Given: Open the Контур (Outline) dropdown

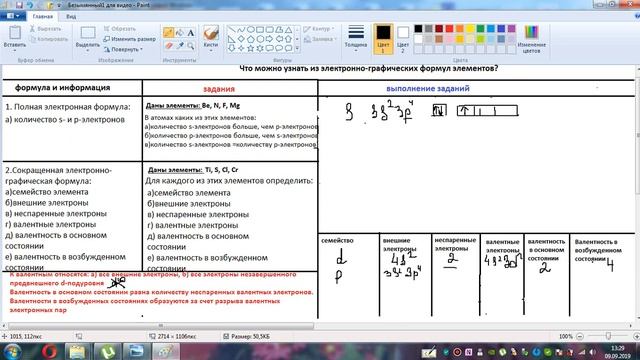Looking at the screenshot, I should [x=318, y=29].
